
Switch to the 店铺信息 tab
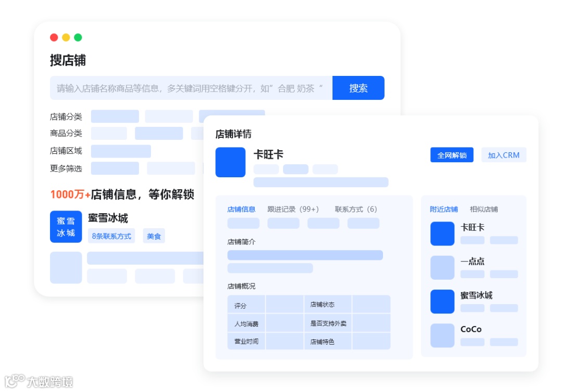(x=241, y=210)
